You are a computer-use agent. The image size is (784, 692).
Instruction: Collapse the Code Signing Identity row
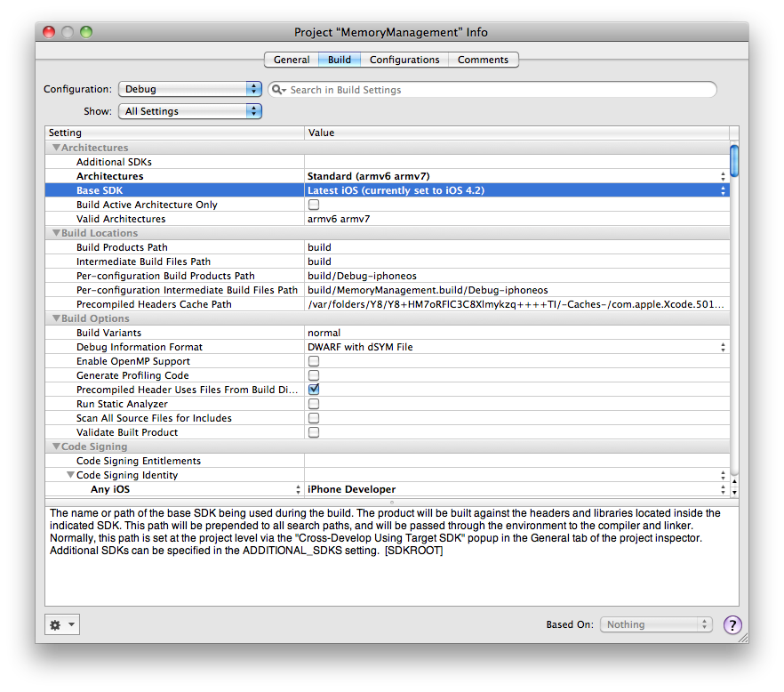70,475
